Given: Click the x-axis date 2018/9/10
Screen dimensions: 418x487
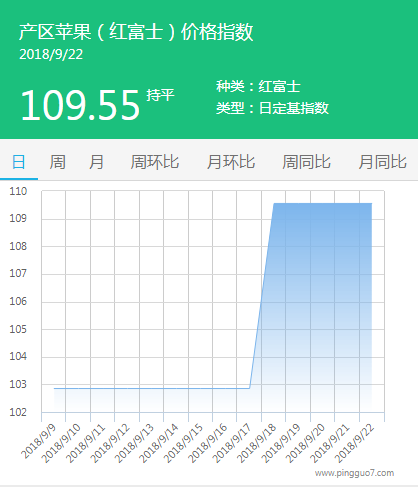Looking at the screenshot, I should 61,443.
